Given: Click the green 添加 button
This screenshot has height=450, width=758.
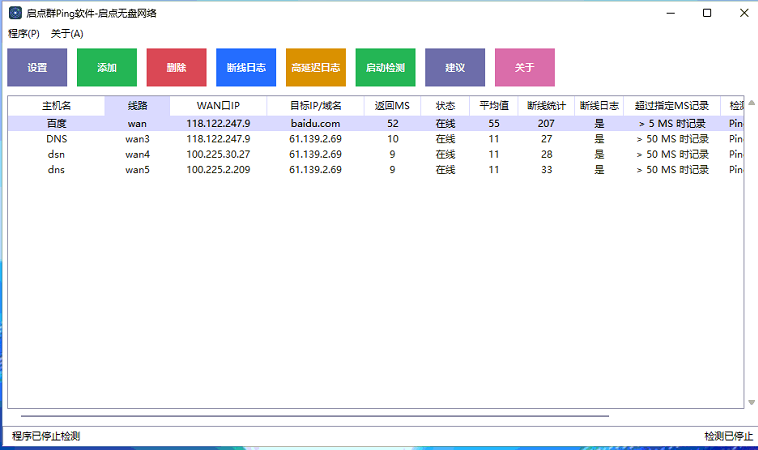Looking at the screenshot, I should click(107, 67).
